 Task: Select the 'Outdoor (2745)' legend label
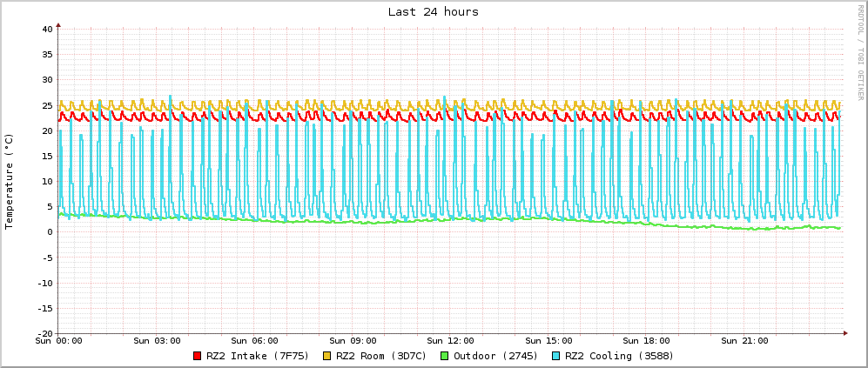tap(496, 356)
